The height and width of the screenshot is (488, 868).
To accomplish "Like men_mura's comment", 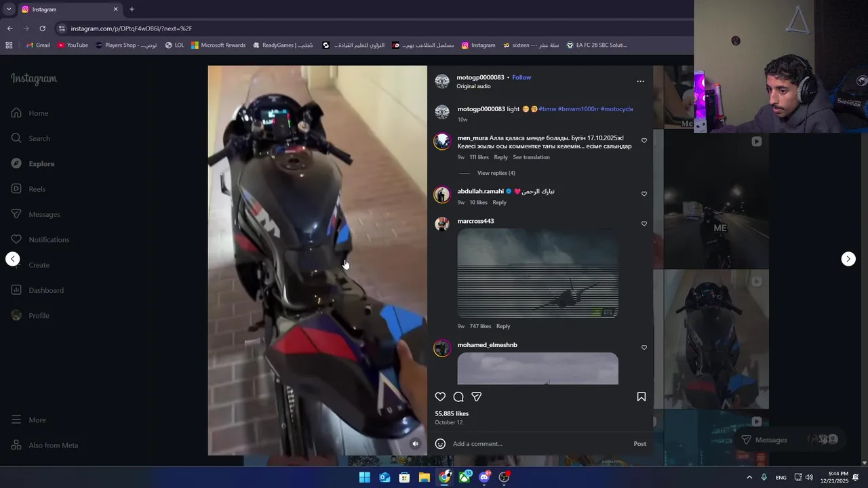I will click(x=644, y=141).
